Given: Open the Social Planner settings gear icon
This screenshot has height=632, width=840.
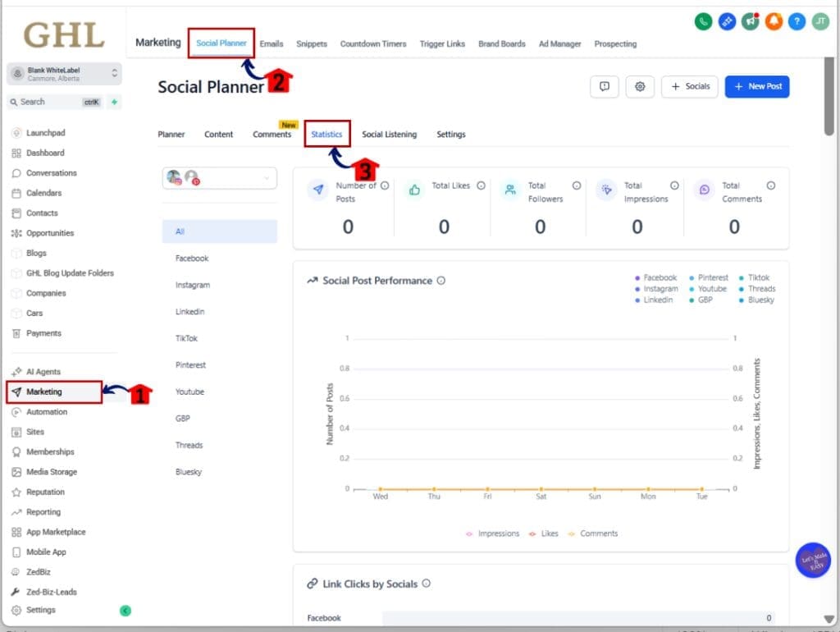Looking at the screenshot, I should pos(640,86).
